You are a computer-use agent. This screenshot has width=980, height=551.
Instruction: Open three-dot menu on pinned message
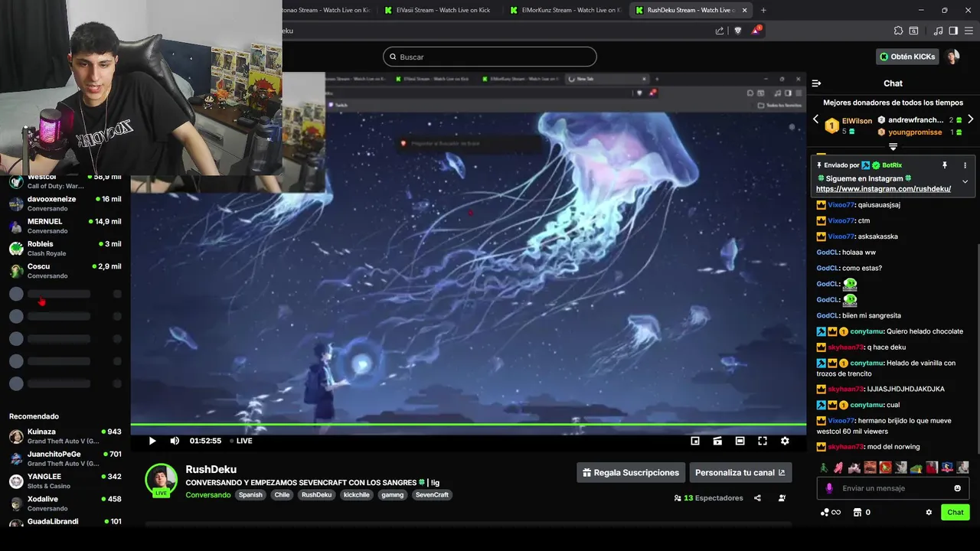click(965, 165)
